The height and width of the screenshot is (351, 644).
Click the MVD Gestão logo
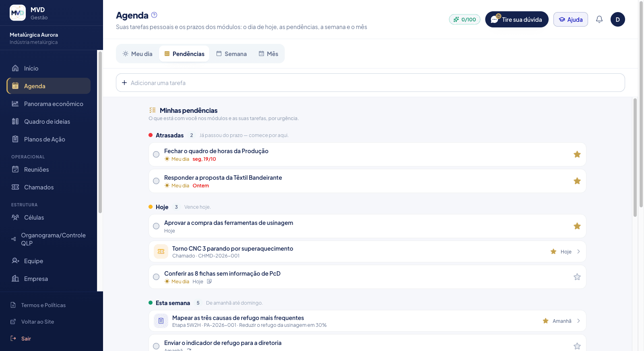coord(18,13)
